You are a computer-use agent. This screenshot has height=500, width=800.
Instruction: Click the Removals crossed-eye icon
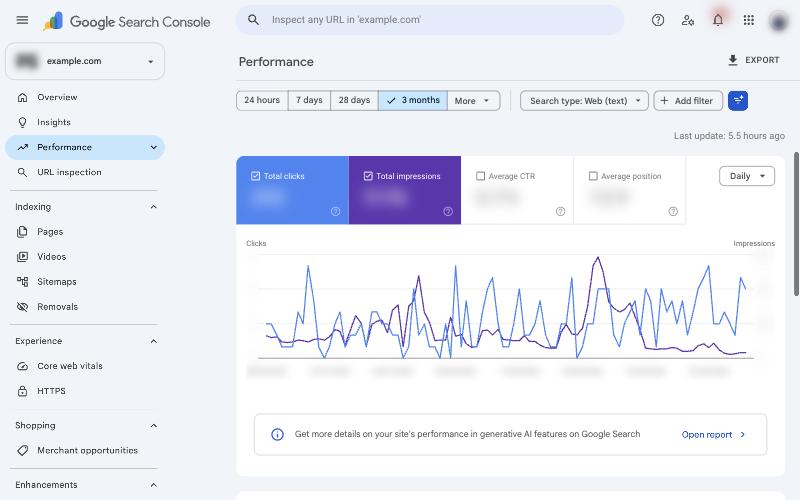point(22,307)
